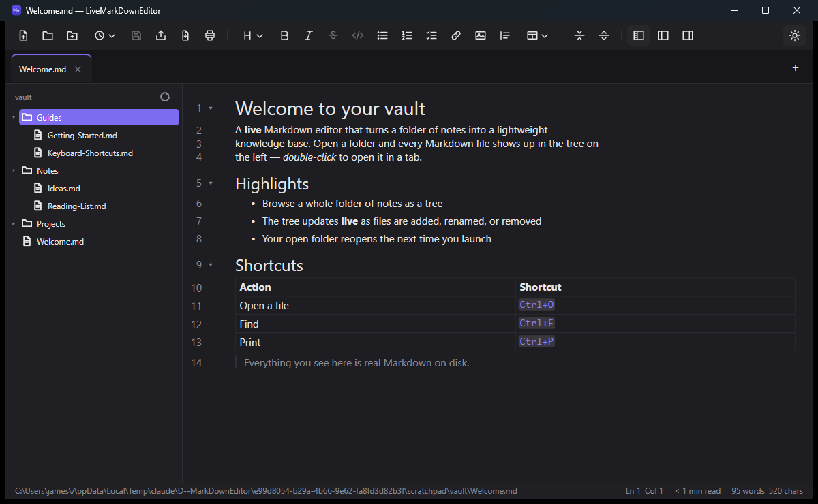Refresh the vault file tree

coord(165,97)
